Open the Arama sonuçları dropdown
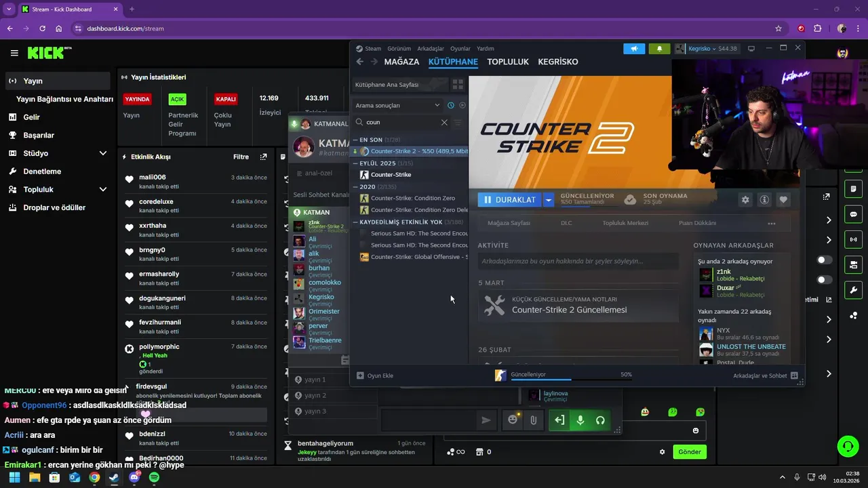 [x=398, y=105]
